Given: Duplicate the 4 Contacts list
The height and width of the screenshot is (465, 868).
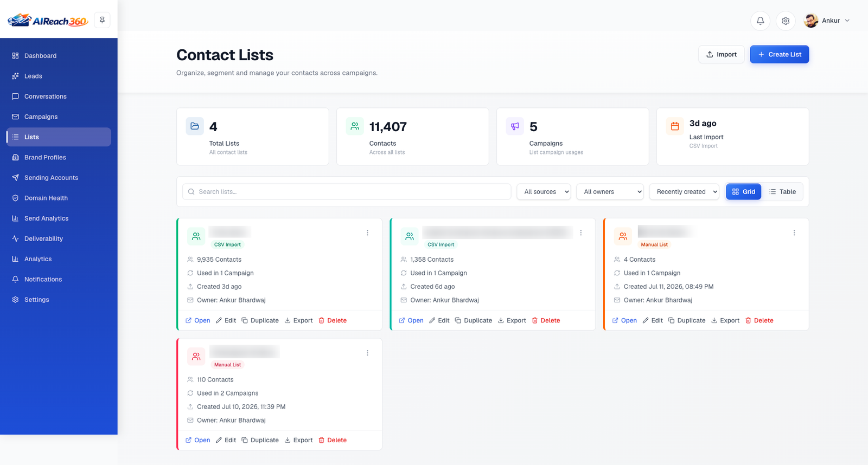Looking at the screenshot, I should pos(686,320).
